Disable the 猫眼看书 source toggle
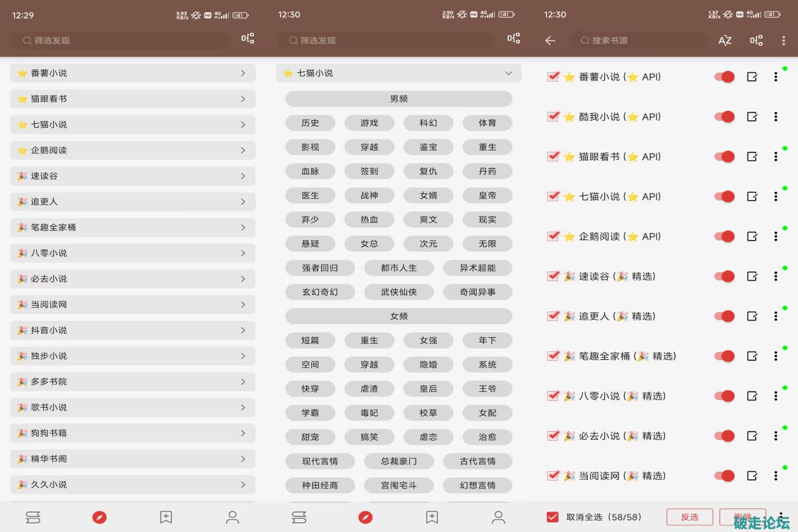Screen dimensions: 798x532 coord(724,157)
